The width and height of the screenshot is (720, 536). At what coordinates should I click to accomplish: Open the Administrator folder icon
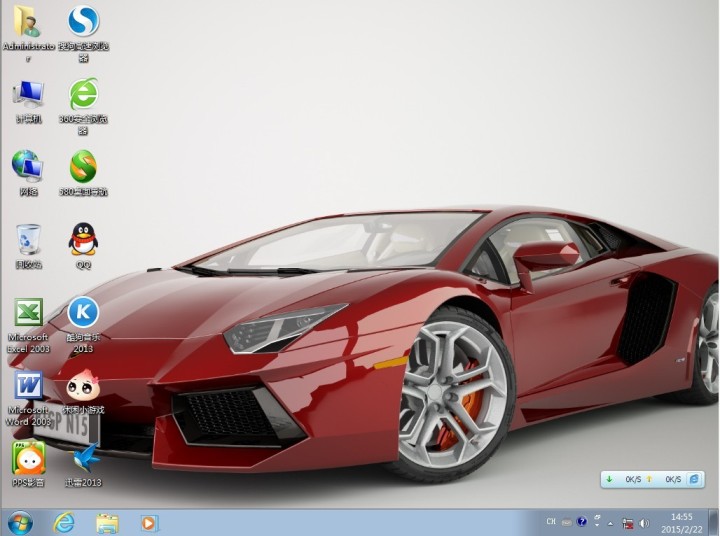[x=27, y=21]
